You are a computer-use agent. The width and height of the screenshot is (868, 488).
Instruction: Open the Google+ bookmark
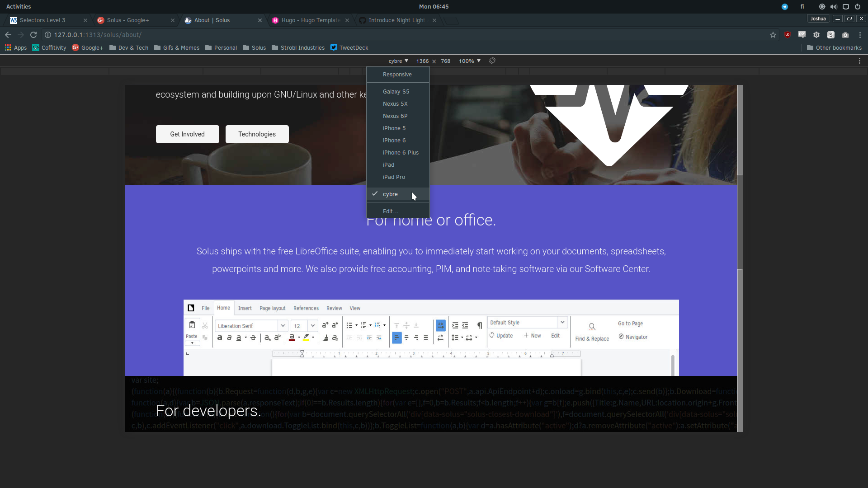(88, 47)
